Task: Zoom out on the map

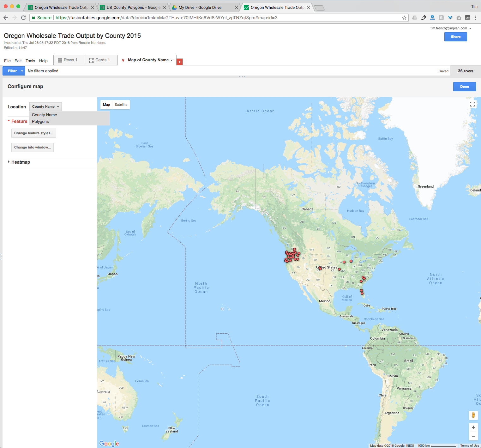Action: tap(473, 436)
